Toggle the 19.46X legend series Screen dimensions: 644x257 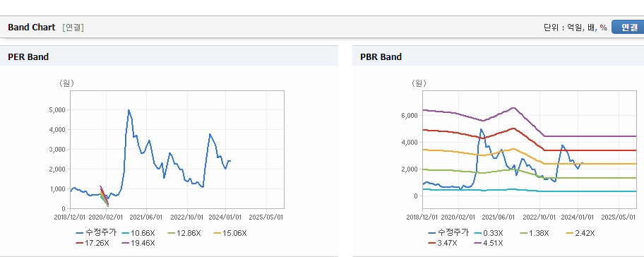tap(138, 243)
